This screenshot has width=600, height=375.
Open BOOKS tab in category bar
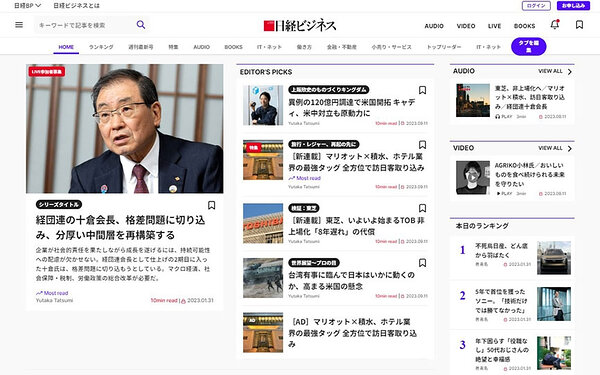(x=233, y=47)
